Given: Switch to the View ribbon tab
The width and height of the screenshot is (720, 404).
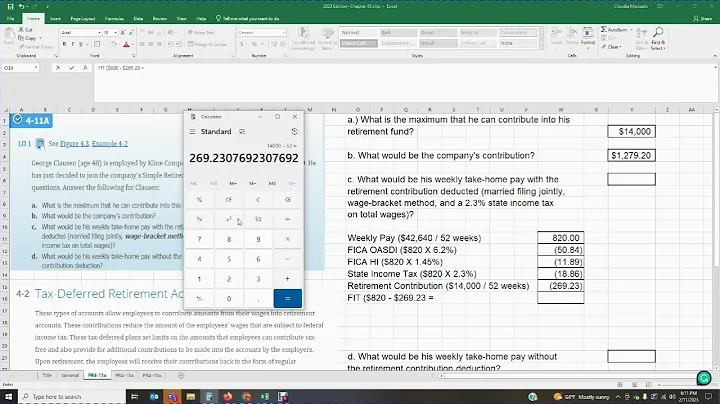Looking at the screenshot, I should pos(181,19).
